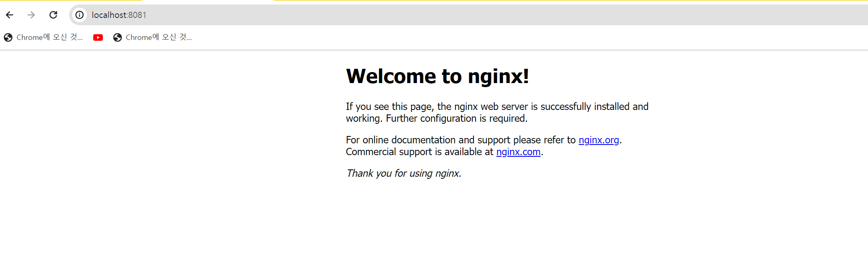The image size is (868, 272).
Task: Follow the nginx.org link
Action: click(599, 140)
